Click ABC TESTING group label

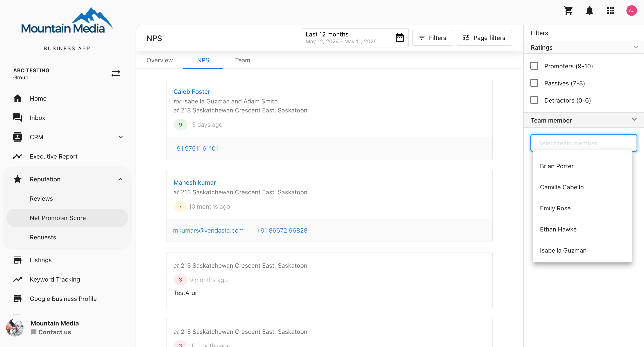(31, 70)
